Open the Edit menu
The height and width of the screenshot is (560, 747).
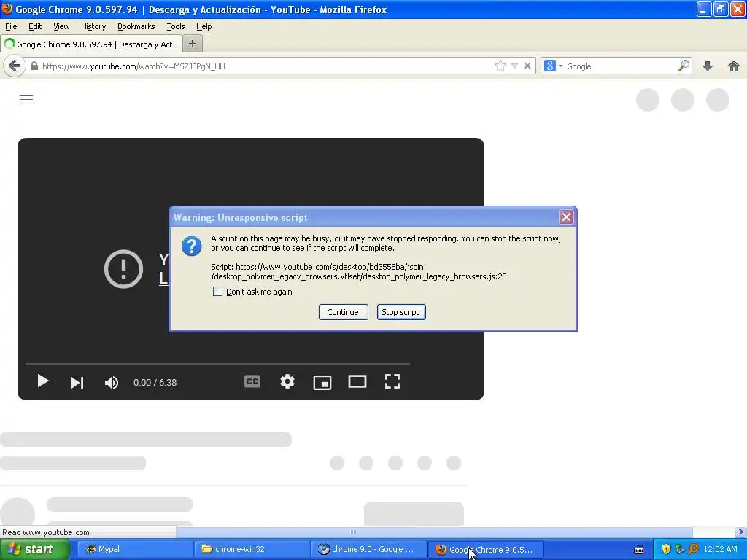point(35,26)
